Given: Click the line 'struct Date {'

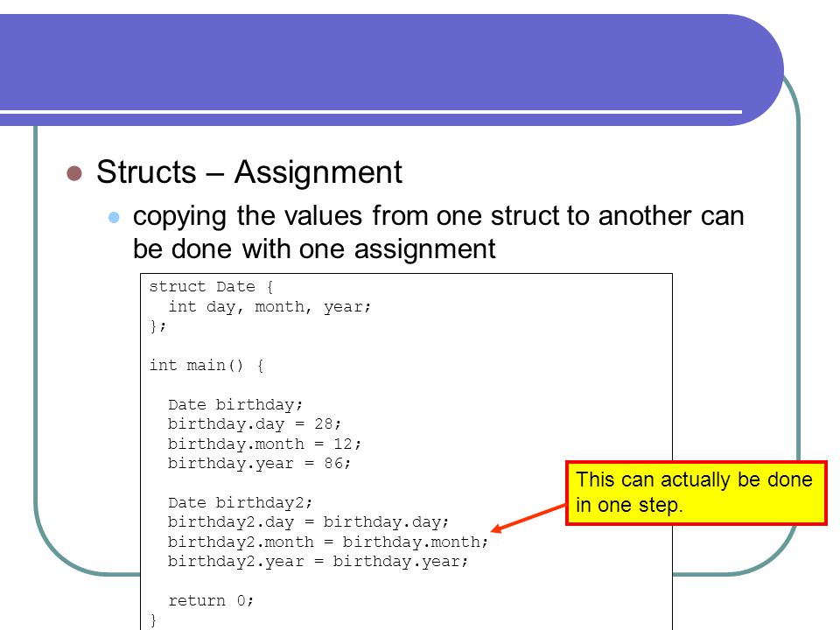Looking at the screenshot, I should pos(212,287).
